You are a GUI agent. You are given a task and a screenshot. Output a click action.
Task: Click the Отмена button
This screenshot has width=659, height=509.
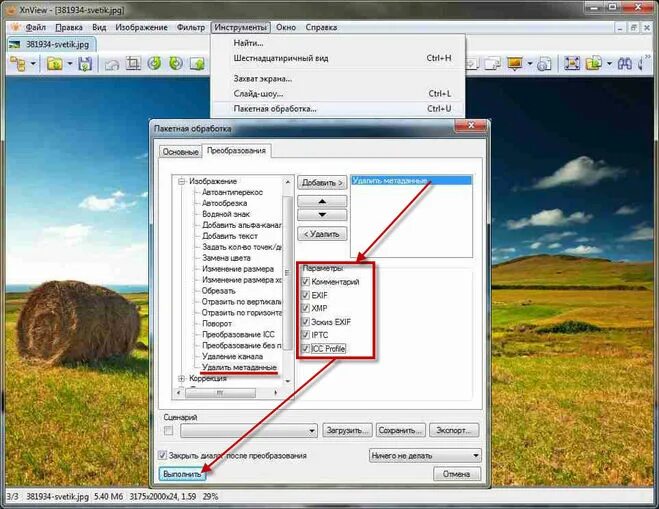(x=457, y=474)
